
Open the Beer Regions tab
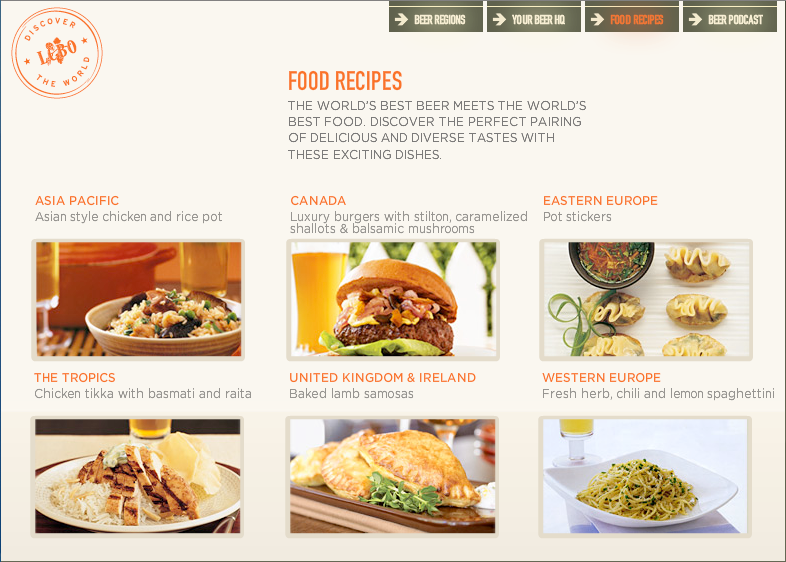point(436,19)
